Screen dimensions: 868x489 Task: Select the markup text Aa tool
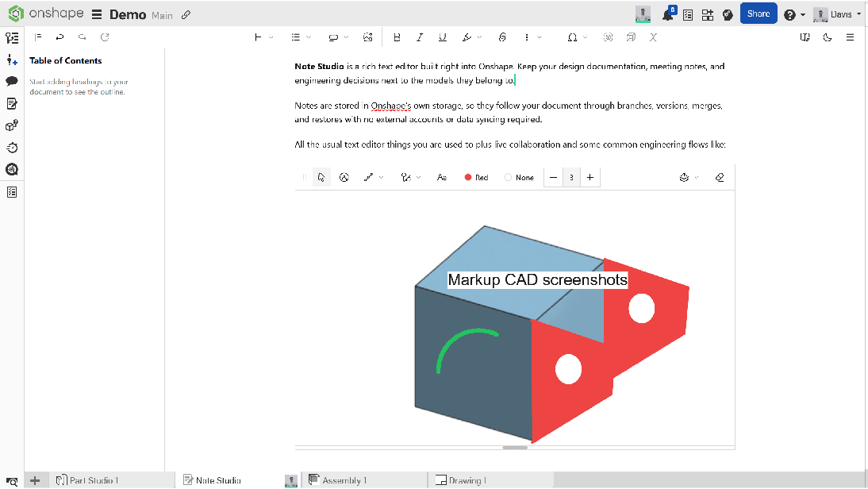pyautogui.click(x=442, y=177)
